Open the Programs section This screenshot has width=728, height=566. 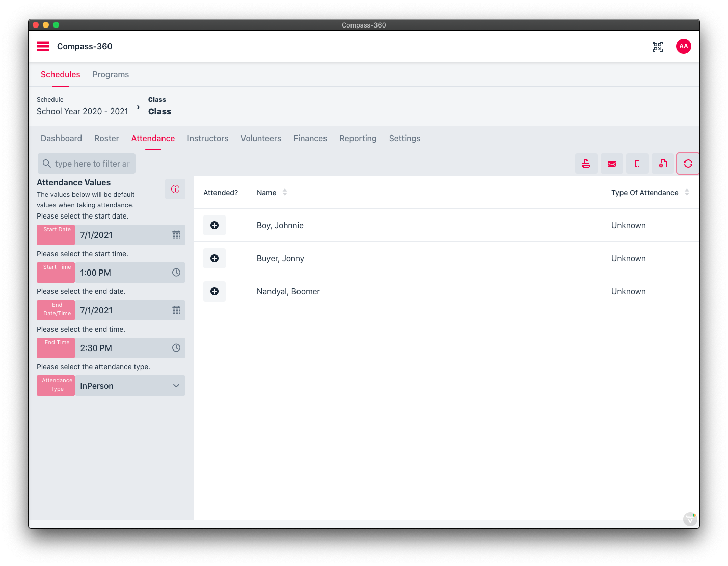pos(111,74)
